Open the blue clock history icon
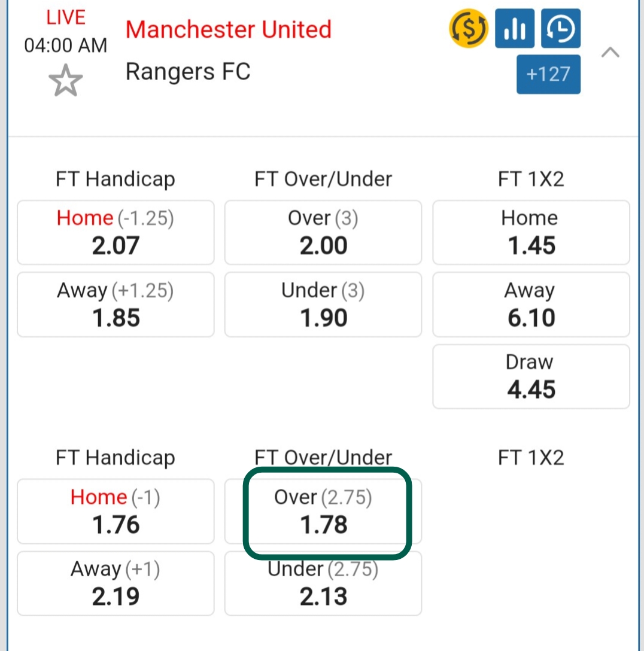 pos(561,28)
